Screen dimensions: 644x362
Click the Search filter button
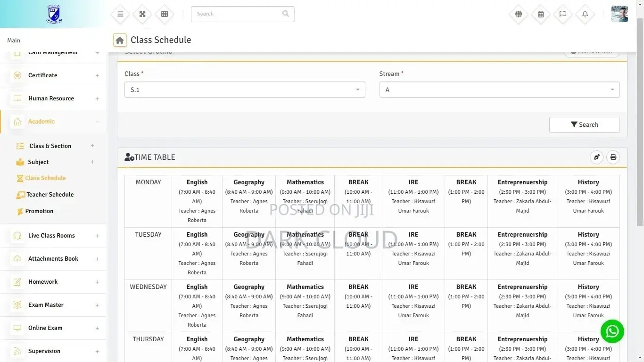pyautogui.click(x=584, y=125)
